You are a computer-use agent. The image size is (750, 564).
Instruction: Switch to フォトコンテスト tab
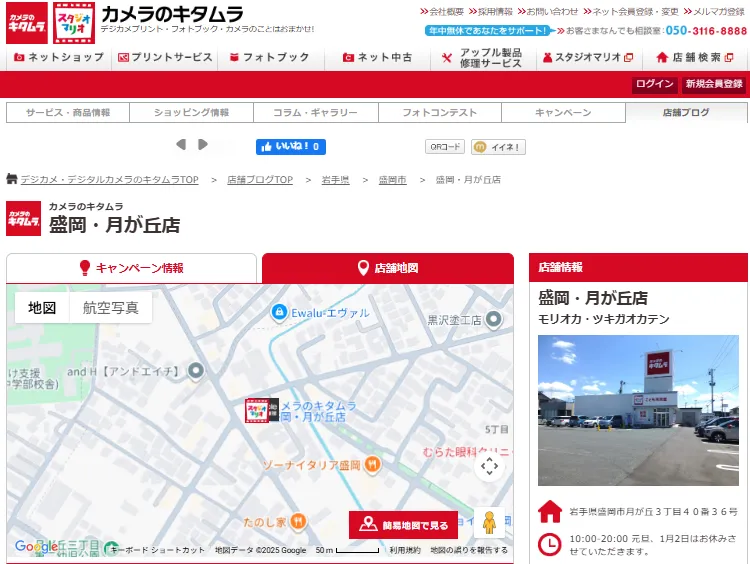coord(440,112)
